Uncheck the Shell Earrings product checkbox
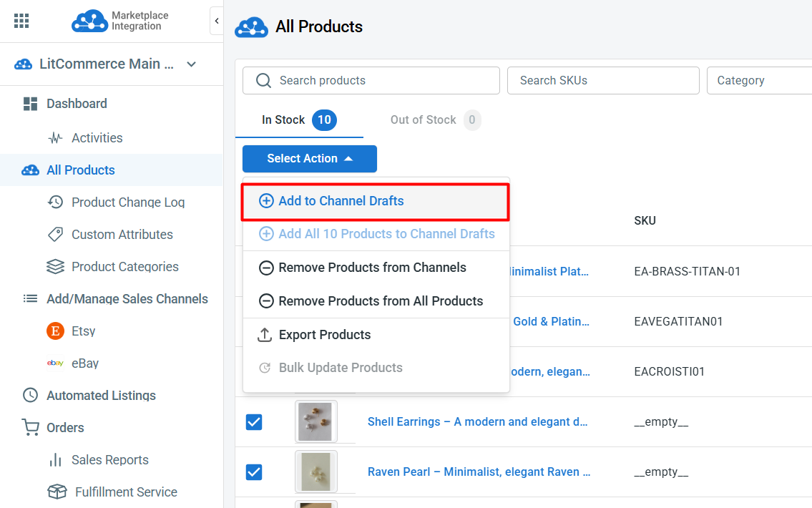812x508 pixels. coord(254,422)
